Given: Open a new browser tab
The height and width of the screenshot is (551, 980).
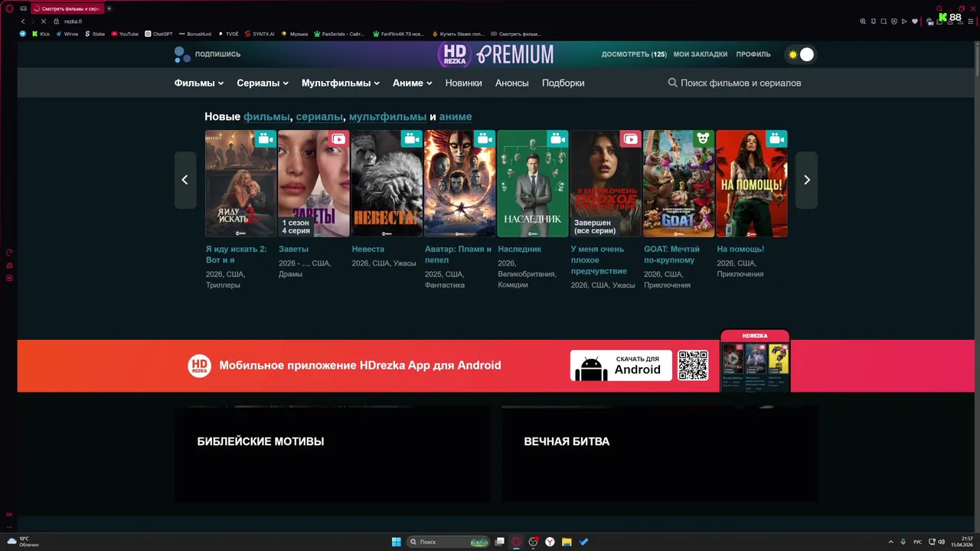Looking at the screenshot, I should 109,8.
